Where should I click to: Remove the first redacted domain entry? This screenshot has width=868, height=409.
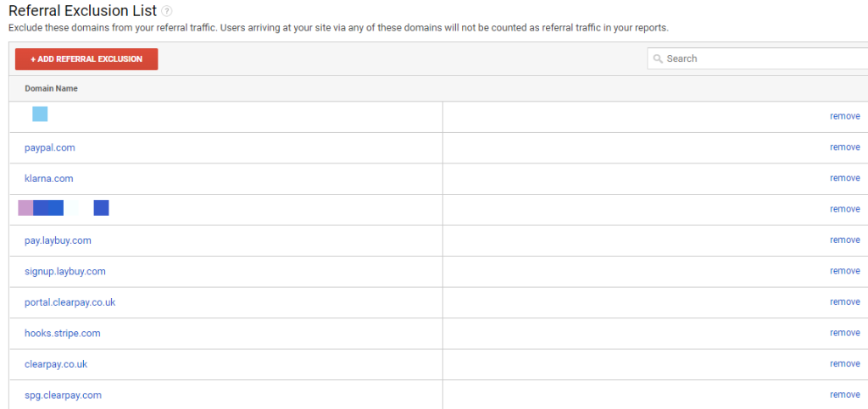click(x=844, y=117)
